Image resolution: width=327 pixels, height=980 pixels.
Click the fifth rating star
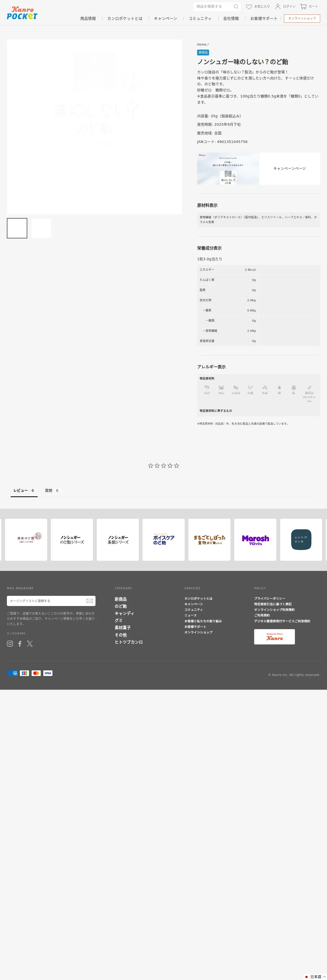(x=177, y=466)
